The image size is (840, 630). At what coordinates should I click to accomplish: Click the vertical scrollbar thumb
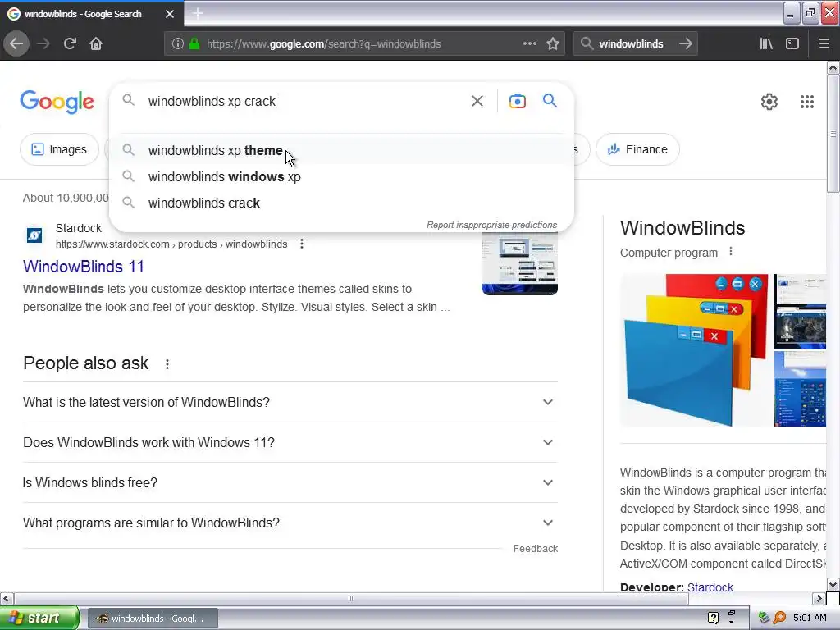[x=833, y=134]
